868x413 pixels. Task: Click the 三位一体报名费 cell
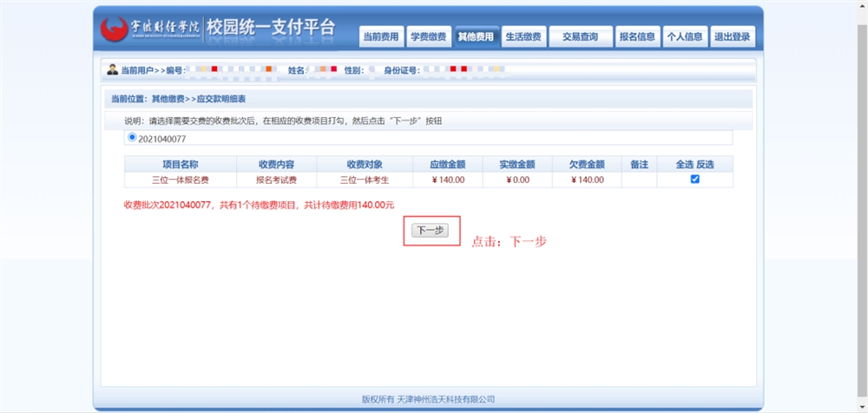point(181,180)
